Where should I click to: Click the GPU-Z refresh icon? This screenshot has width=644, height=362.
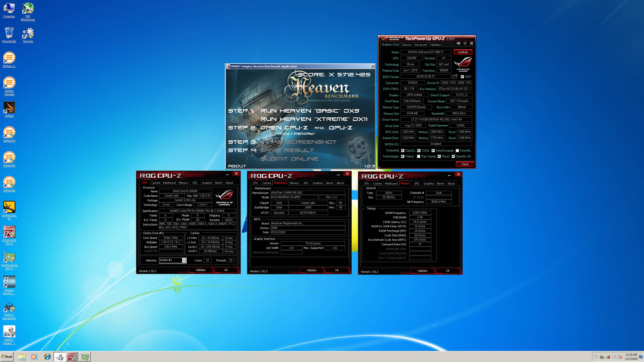pyautogui.click(x=465, y=43)
